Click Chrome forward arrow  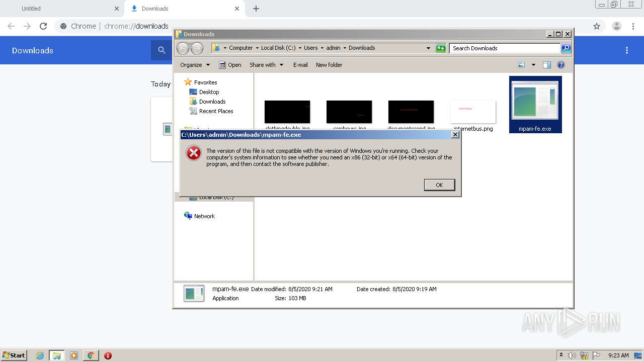click(x=27, y=26)
